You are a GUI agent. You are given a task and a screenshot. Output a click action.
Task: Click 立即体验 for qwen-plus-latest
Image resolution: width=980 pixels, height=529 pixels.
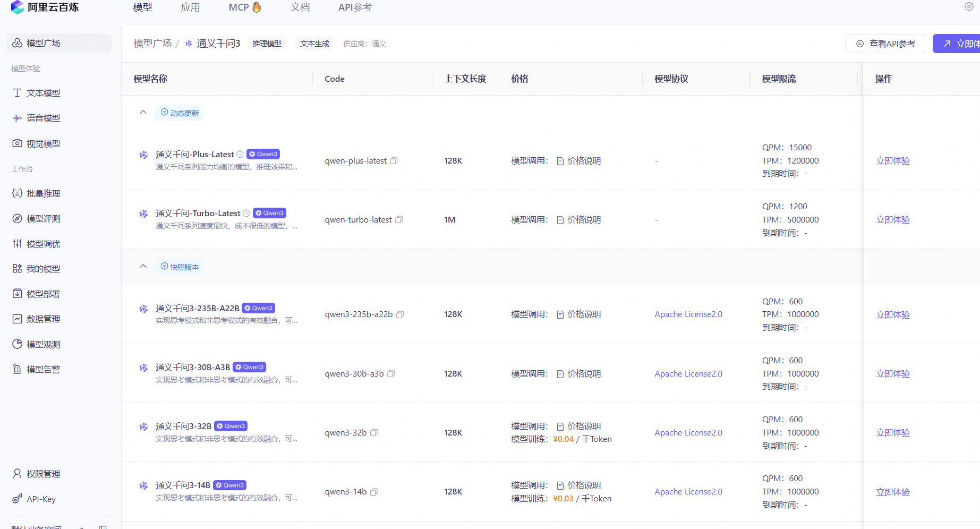coord(893,161)
